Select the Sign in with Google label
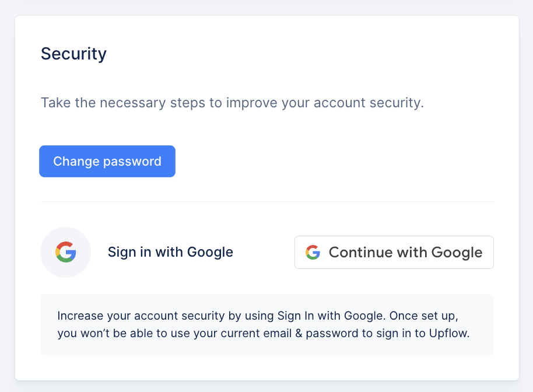533x392 pixels. click(x=170, y=252)
